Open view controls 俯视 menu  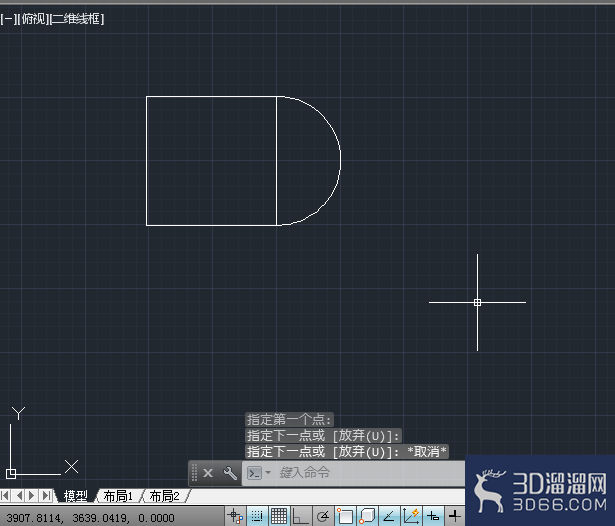point(33,19)
